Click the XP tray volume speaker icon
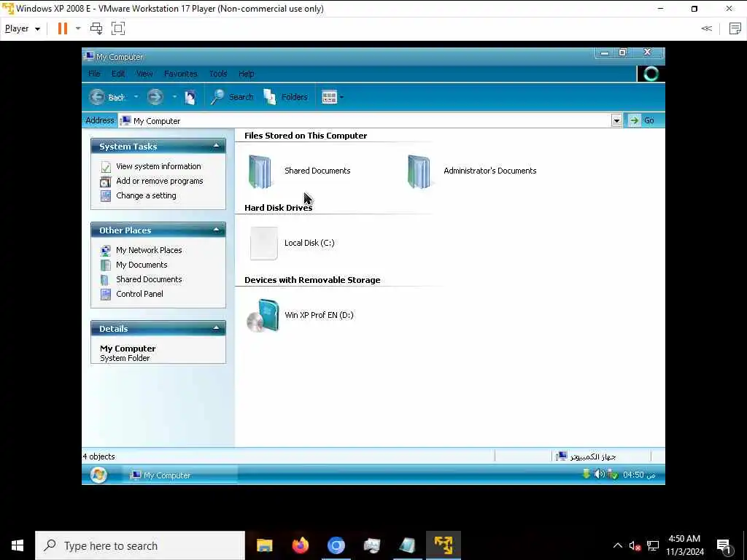 600,474
